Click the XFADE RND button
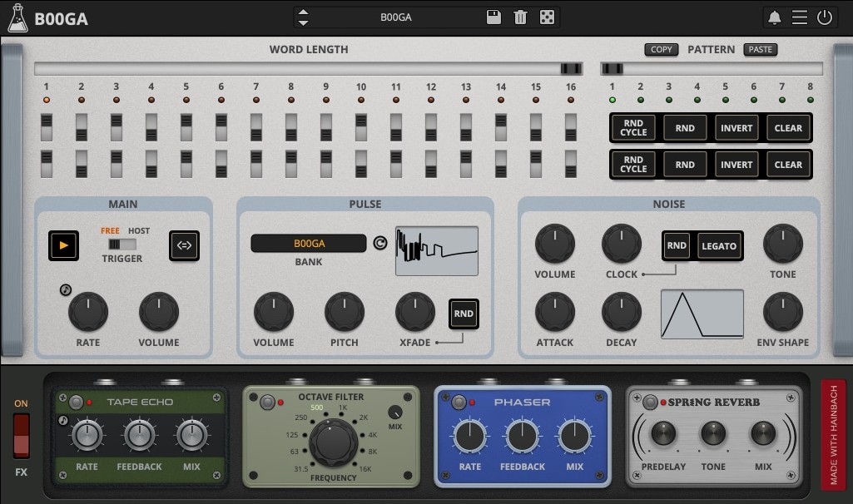The width and height of the screenshot is (853, 504). pyautogui.click(x=464, y=314)
